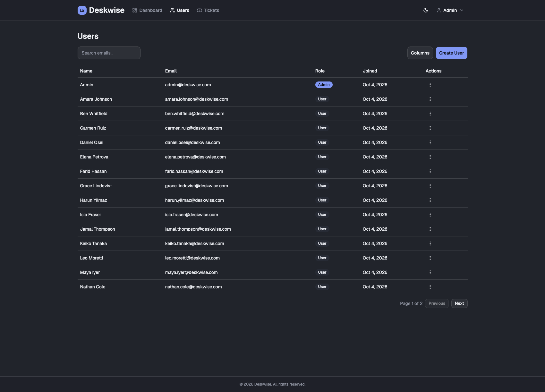Image resolution: width=545 pixels, height=392 pixels.
Task: Open the Columns visibility dropdown
Action: (420, 53)
